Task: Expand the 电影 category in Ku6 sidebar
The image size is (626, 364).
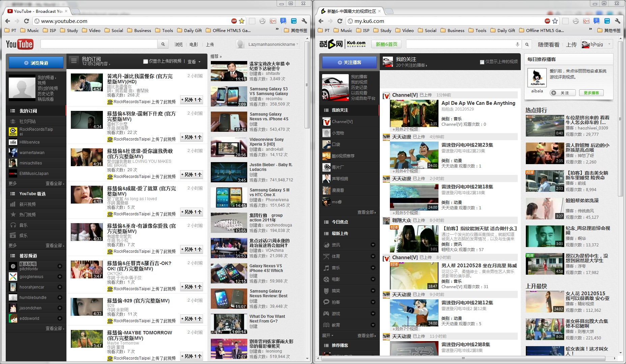Action: click(373, 279)
